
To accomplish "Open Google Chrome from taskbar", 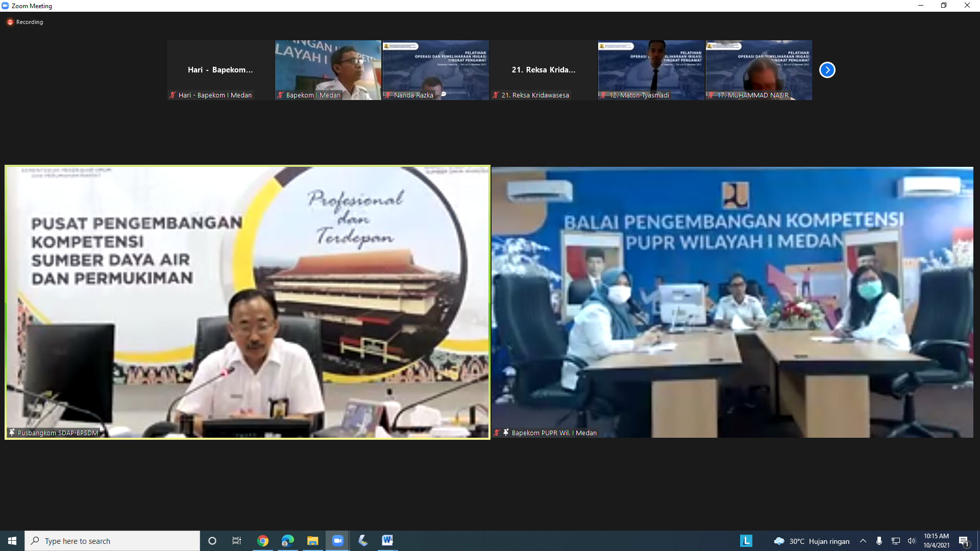I will pyautogui.click(x=263, y=541).
